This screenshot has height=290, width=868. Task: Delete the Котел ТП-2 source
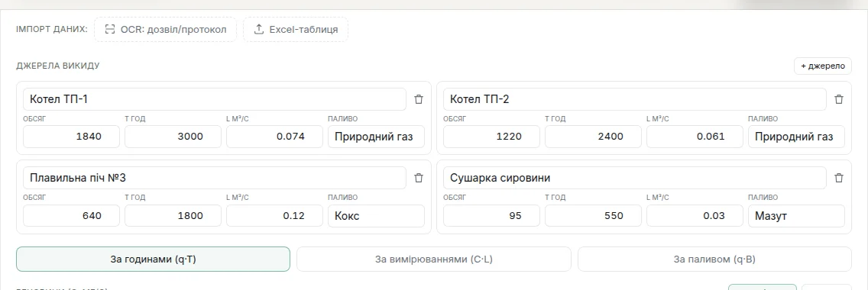point(839,99)
